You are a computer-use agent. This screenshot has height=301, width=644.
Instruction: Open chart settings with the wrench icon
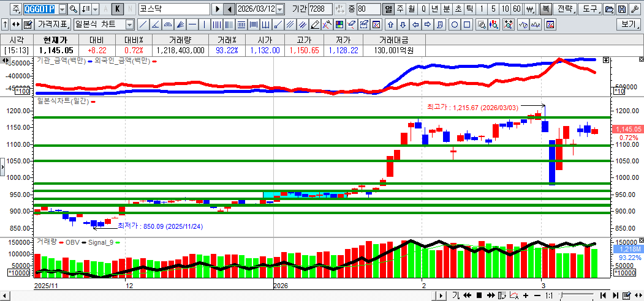634,9
